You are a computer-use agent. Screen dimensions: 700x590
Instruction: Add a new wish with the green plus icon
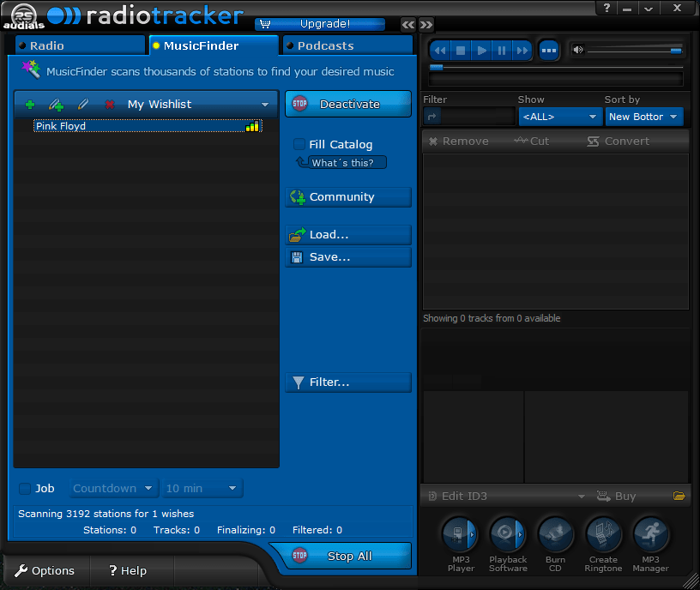point(30,104)
